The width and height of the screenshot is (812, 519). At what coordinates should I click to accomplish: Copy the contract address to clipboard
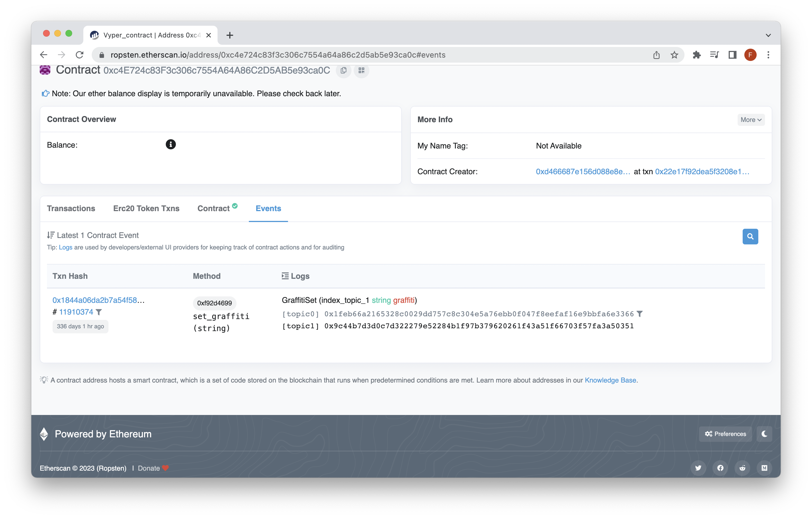coord(343,70)
